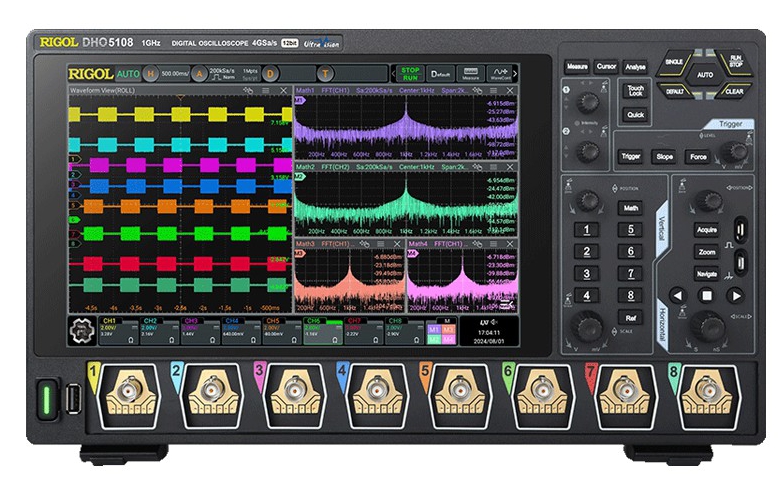This screenshot has width=784, height=493.
Task: Select the front-panel Measure key
Action: [x=577, y=66]
